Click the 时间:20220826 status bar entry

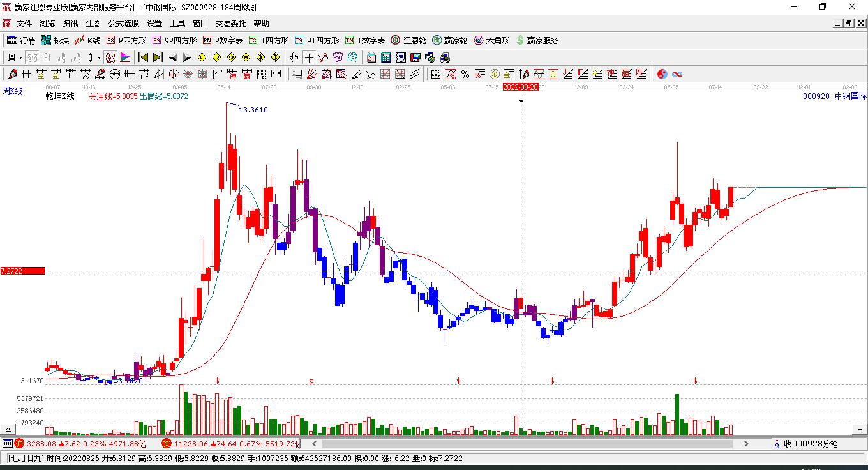(x=73, y=459)
